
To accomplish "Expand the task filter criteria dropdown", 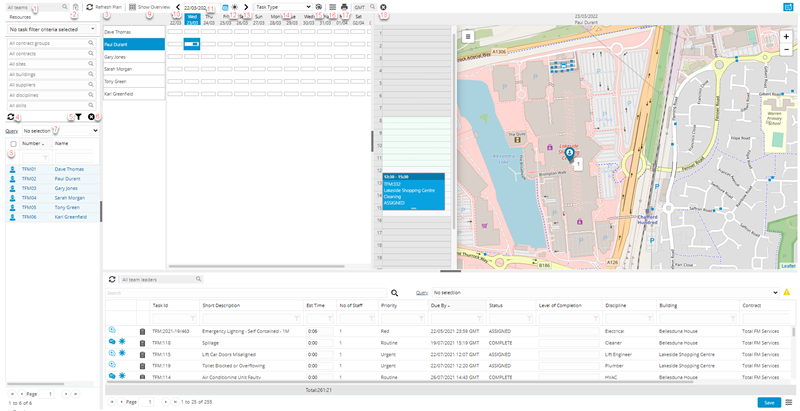I will click(52, 30).
